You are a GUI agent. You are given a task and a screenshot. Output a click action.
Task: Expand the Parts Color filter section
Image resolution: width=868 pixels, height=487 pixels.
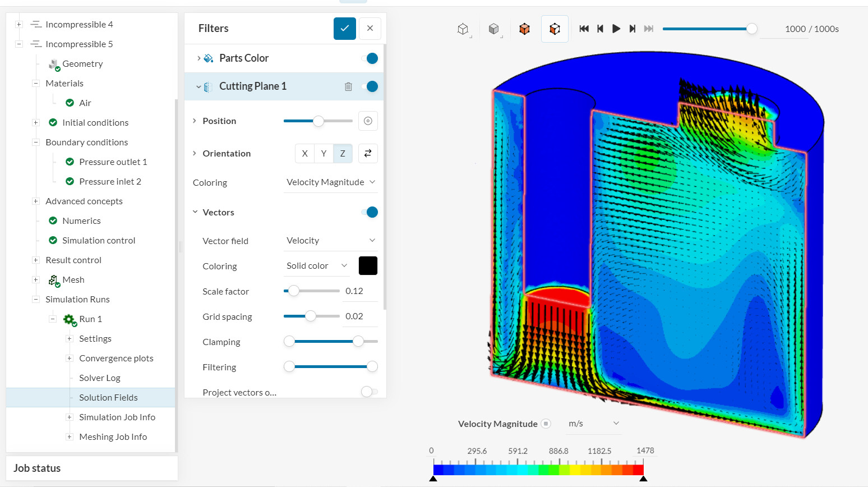[x=198, y=58]
